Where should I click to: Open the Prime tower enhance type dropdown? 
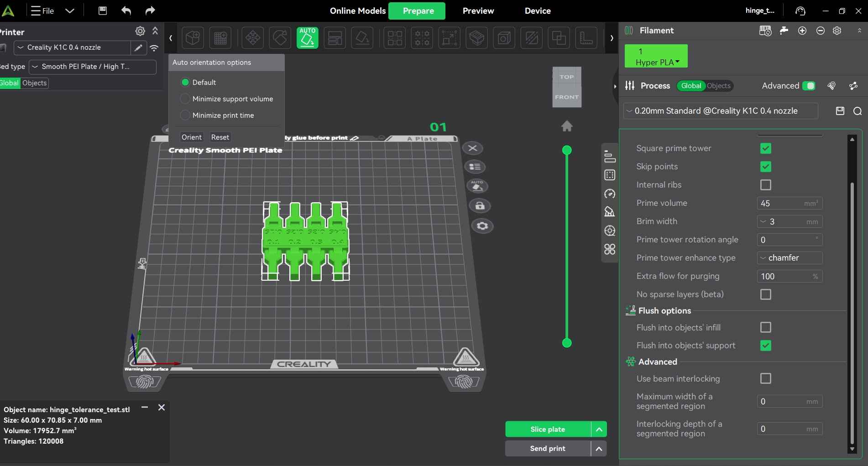789,258
